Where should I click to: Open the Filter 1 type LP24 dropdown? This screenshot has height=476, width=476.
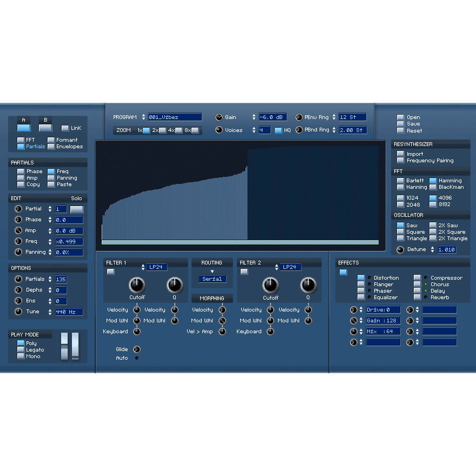157,267
